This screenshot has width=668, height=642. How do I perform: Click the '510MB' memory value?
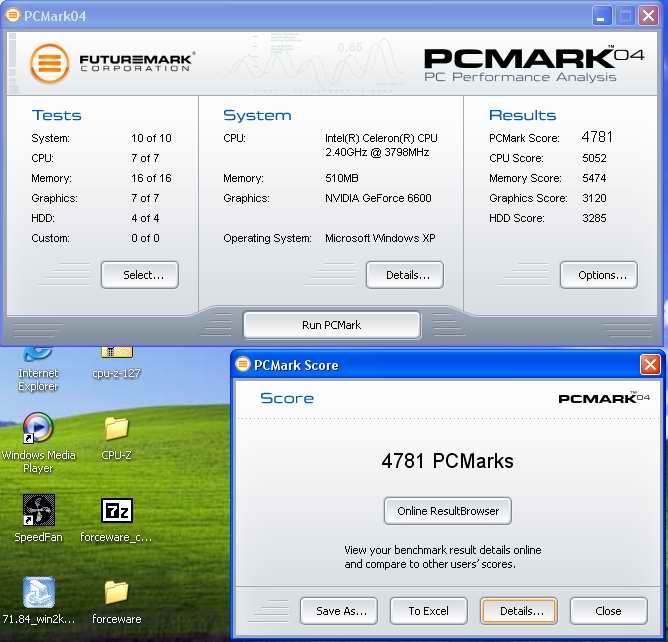pyautogui.click(x=342, y=178)
